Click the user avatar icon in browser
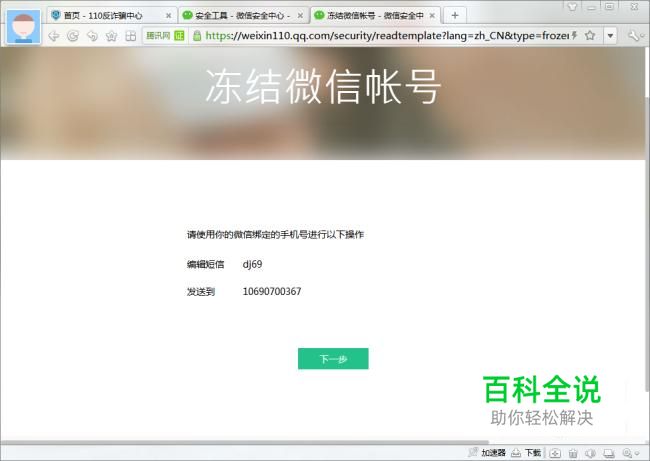 click(x=24, y=27)
